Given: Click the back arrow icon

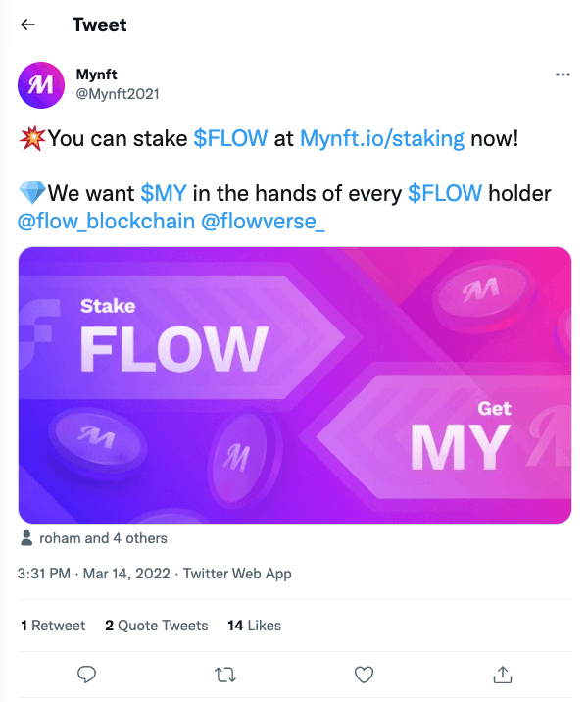Looking at the screenshot, I should (28, 25).
